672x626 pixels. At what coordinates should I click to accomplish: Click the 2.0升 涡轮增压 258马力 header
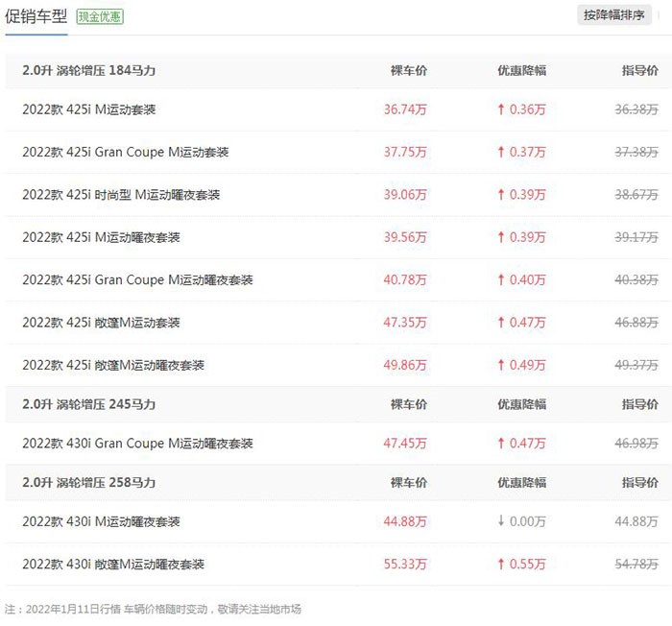(88, 482)
